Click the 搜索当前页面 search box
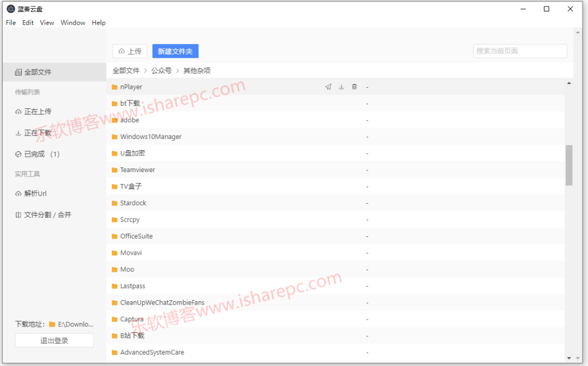This screenshot has height=366, width=588. (519, 51)
